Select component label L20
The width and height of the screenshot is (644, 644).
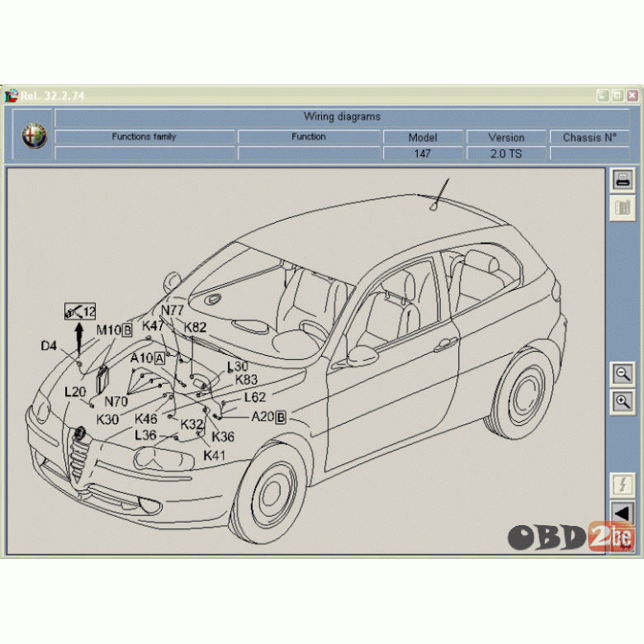[x=76, y=392]
